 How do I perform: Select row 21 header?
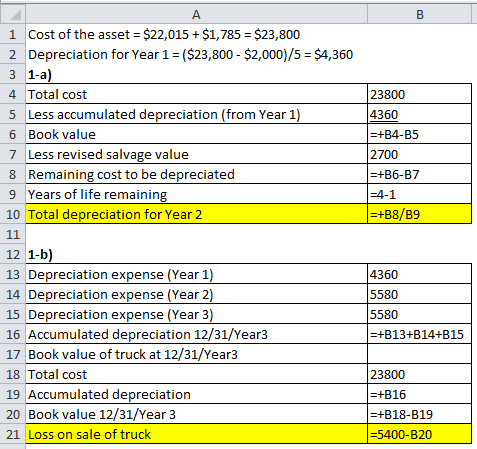13,434
